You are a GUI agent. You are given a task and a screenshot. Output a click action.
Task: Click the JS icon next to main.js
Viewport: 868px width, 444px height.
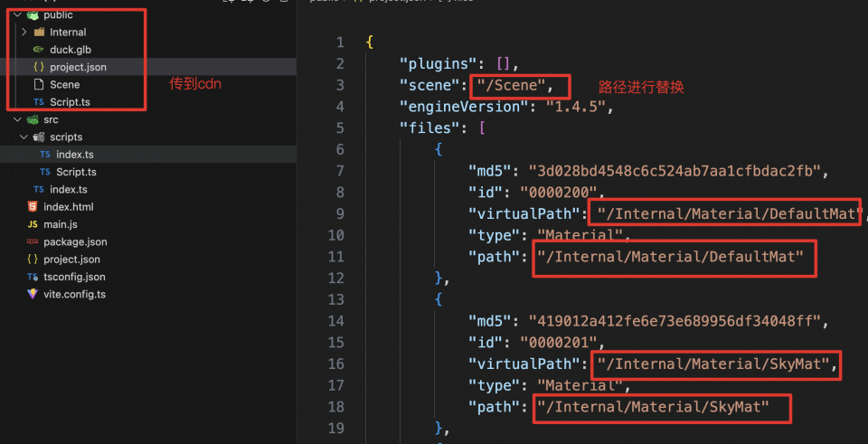pyautogui.click(x=33, y=224)
